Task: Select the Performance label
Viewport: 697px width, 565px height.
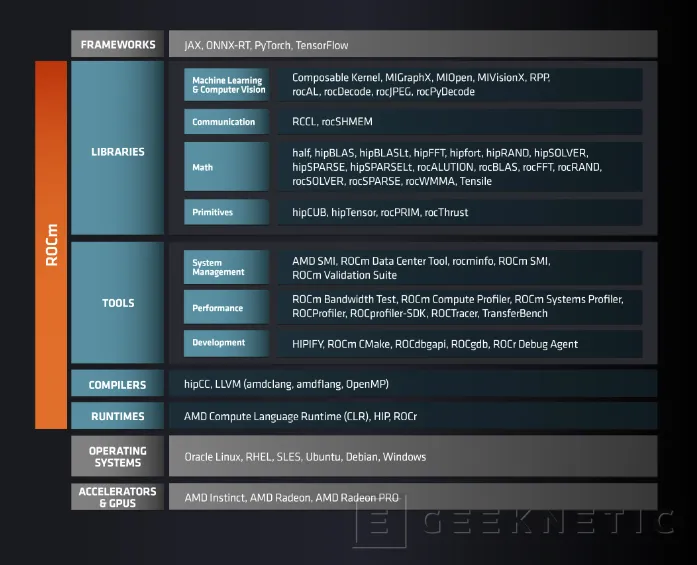Action: click(227, 307)
